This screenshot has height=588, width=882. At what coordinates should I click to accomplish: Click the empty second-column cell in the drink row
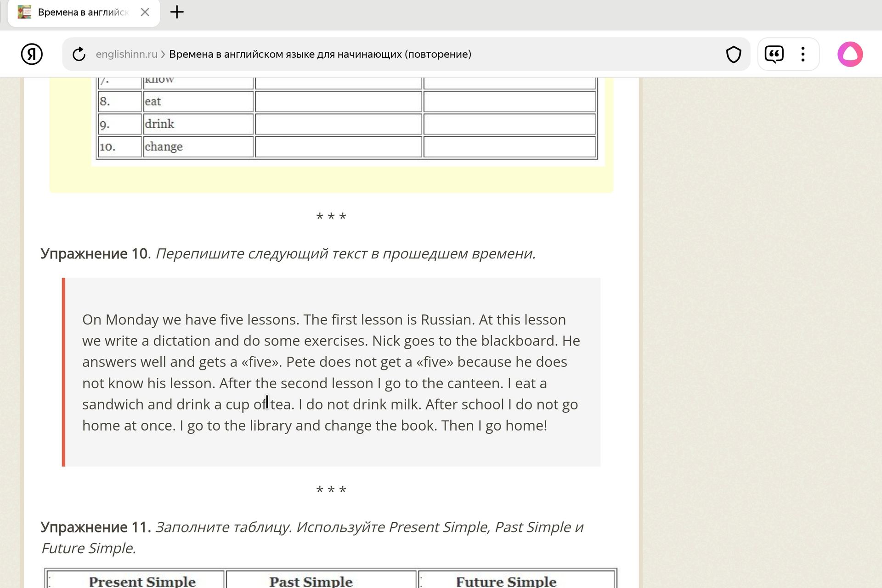pos(338,124)
